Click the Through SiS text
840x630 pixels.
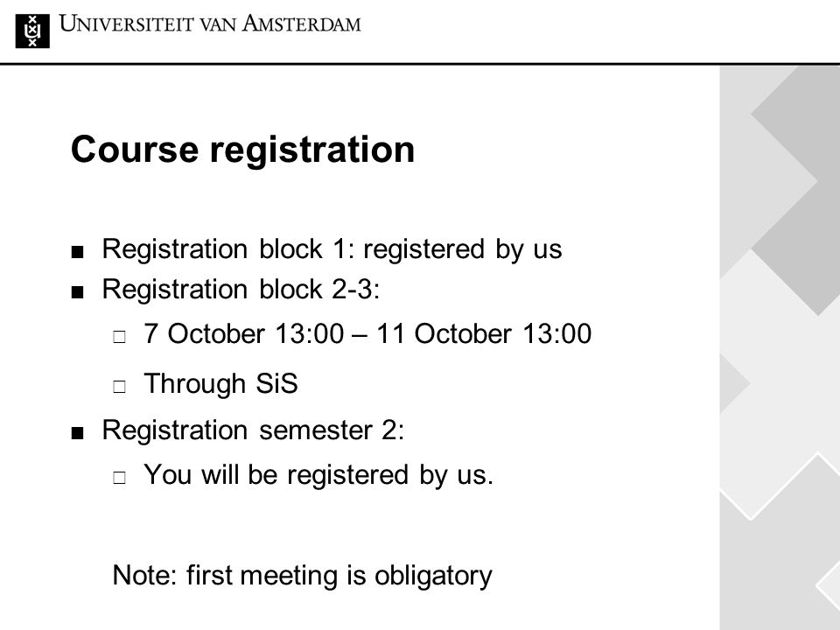[220, 384]
